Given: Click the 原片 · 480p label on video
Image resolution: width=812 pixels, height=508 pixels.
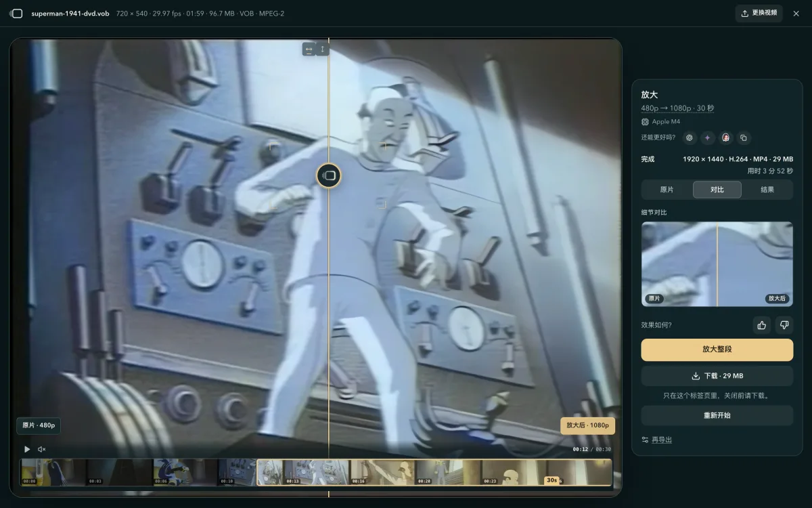Looking at the screenshot, I should coord(39,425).
